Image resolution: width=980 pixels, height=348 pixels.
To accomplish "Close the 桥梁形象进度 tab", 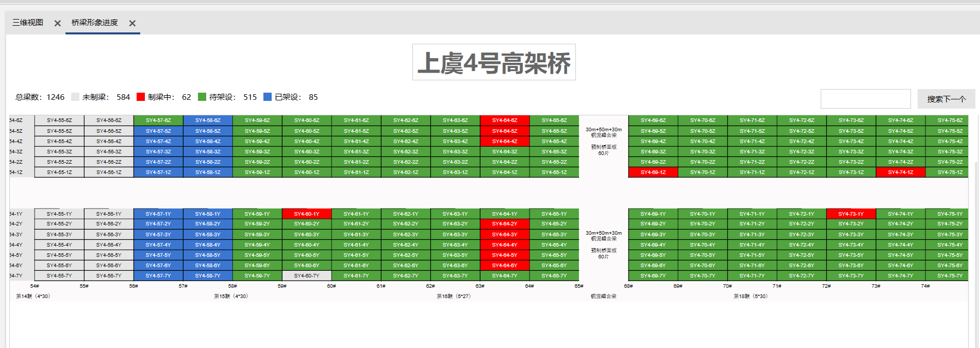I will (x=132, y=23).
